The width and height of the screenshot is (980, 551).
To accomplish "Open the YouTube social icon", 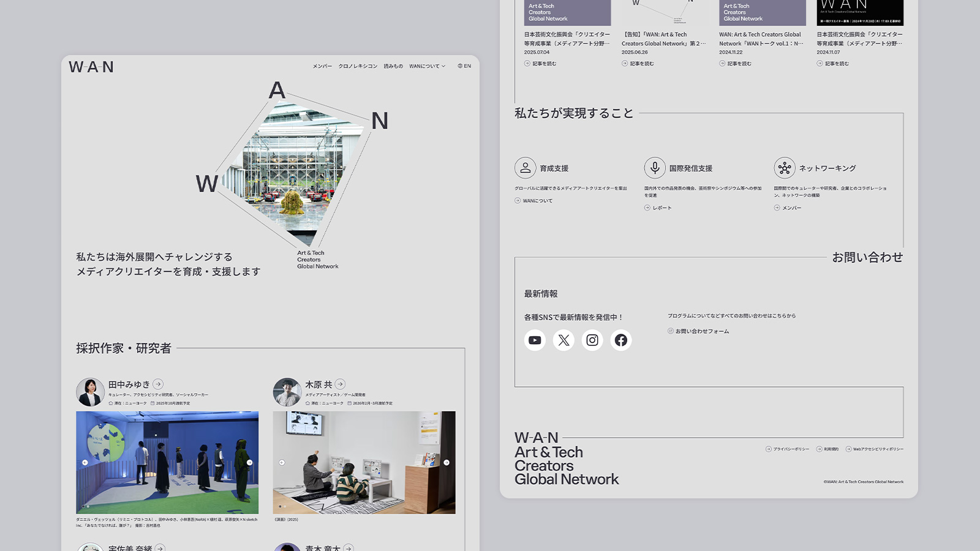I will coord(535,340).
